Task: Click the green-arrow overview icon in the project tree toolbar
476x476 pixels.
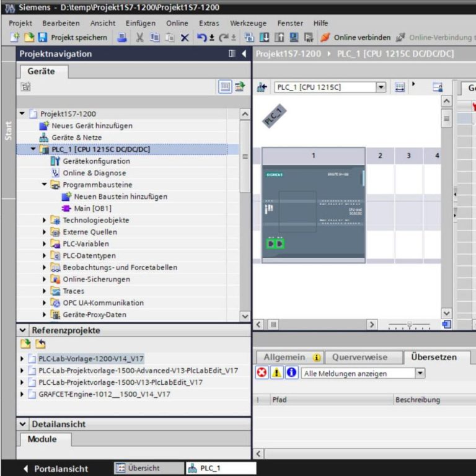Action: click(240, 87)
